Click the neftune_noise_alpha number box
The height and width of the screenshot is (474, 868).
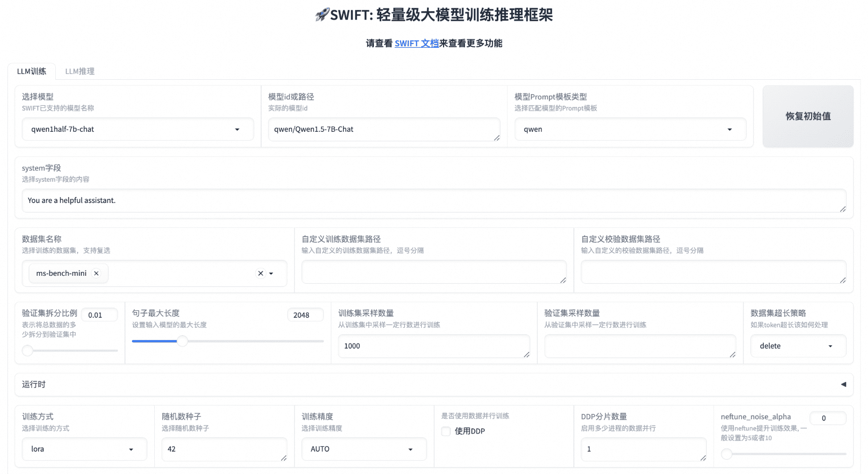pyautogui.click(x=828, y=418)
